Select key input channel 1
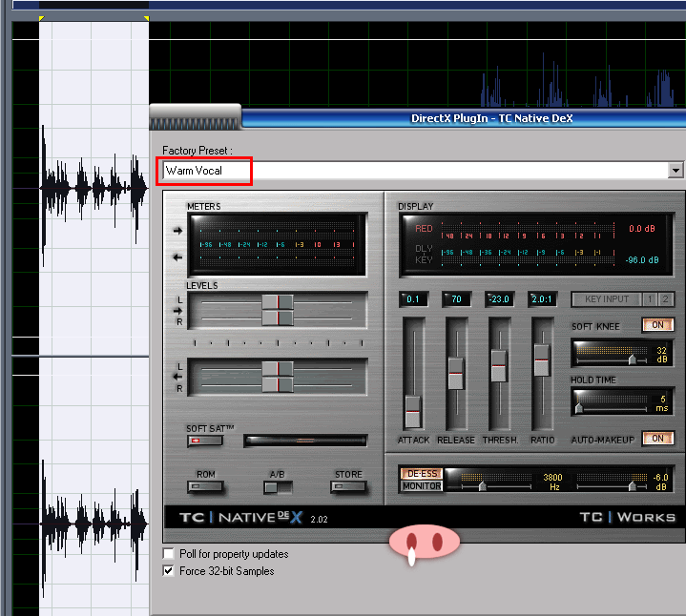 coord(650,299)
